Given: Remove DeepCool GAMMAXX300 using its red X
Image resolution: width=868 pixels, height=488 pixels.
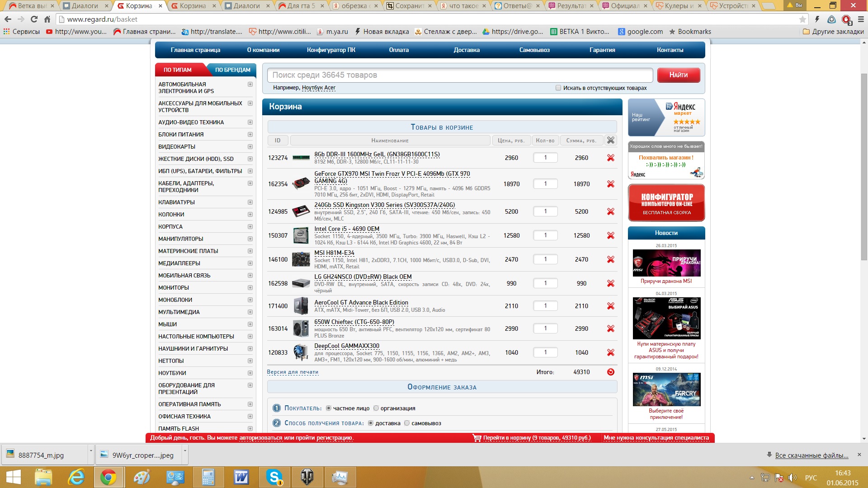Looking at the screenshot, I should tap(610, 352).
